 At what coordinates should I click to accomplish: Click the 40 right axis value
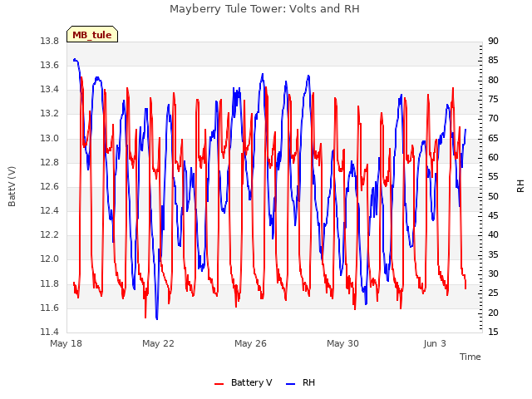tap(493, 234)
